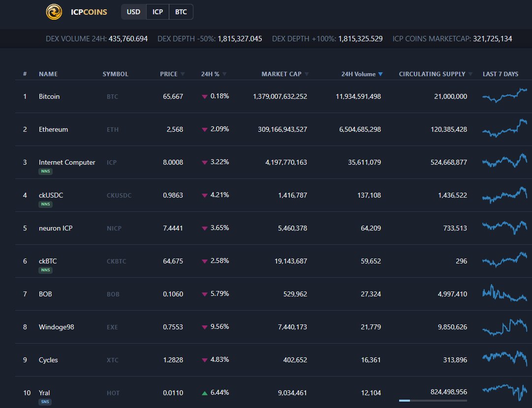
Task: Click Ethereum market cap 309,166,943,527
Action: [x=282, y=129]
